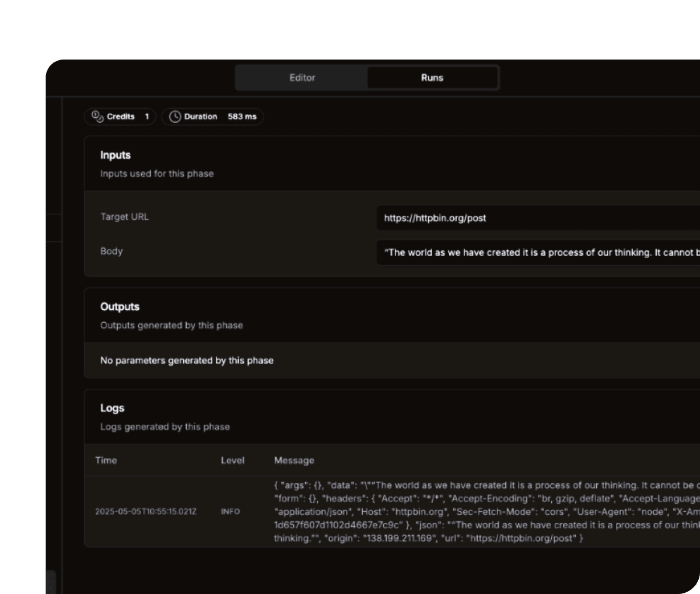Viewport: 700px width, 594px height.
Task: Click the Outputs section heading
Action: 120,307
